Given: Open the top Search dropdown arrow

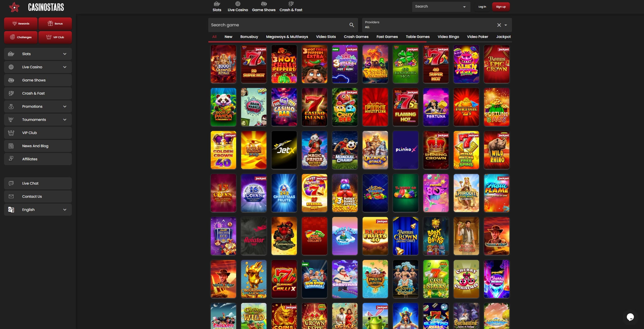Looking at the screenshot, I should (x=464, y=7).
